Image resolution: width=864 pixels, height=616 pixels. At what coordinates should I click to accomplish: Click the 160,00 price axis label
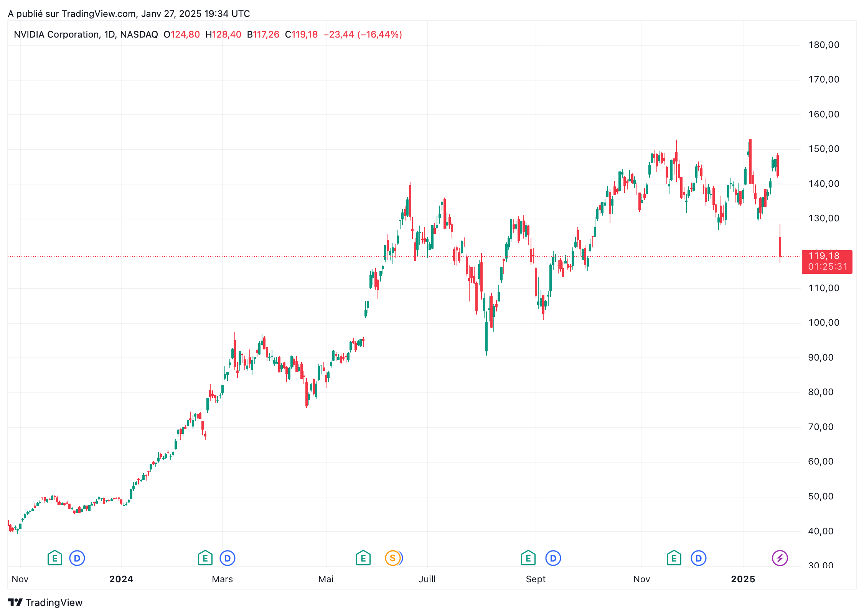coord(824,114)
